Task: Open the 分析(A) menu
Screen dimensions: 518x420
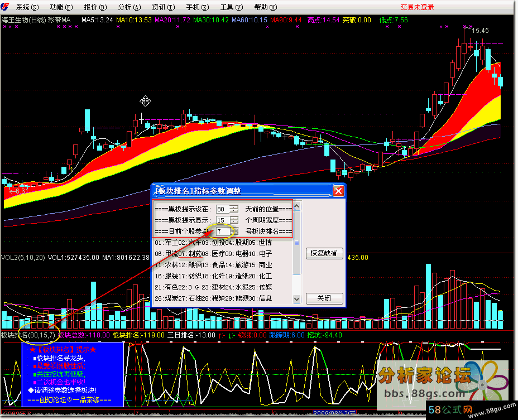Action: coord(129,7)
